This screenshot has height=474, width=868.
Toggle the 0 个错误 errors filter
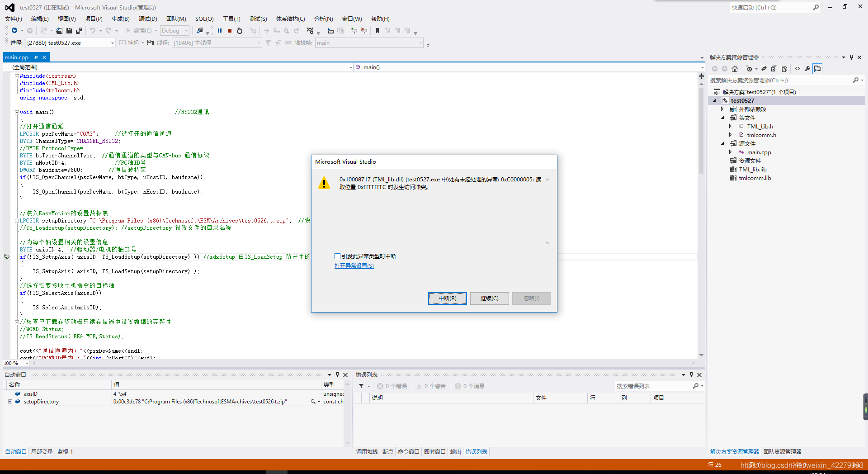[x=392, y=386]
